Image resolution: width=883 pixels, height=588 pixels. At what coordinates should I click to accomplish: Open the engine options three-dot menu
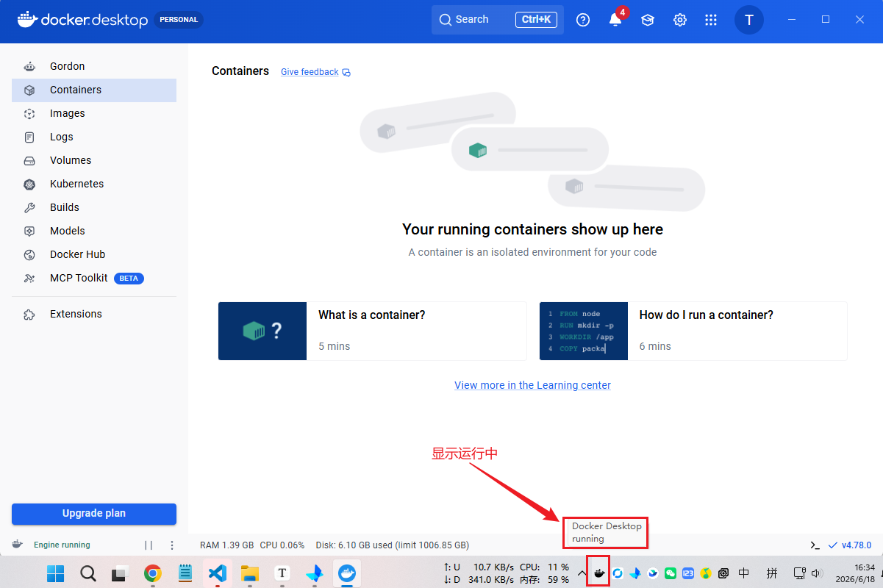point(172,545)
